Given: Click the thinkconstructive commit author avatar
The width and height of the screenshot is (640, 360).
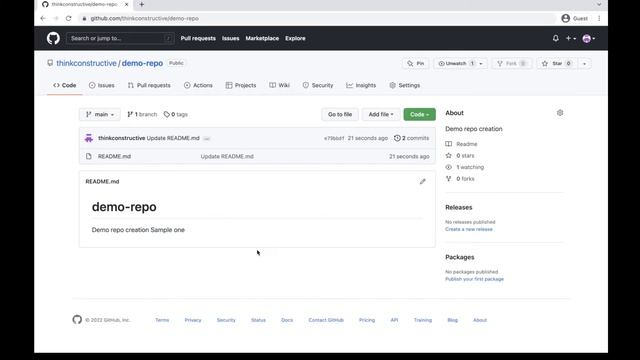Looking at the screenshot, I should tap(89, 138).
